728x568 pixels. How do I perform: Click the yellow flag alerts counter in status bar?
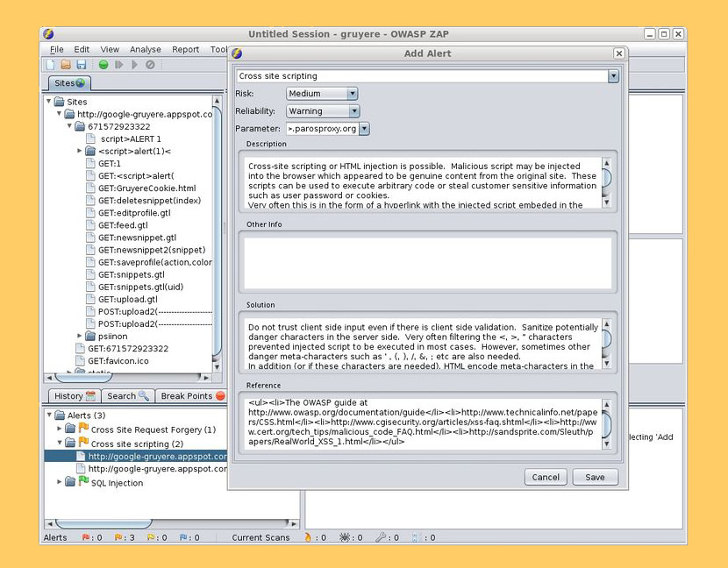157,537
